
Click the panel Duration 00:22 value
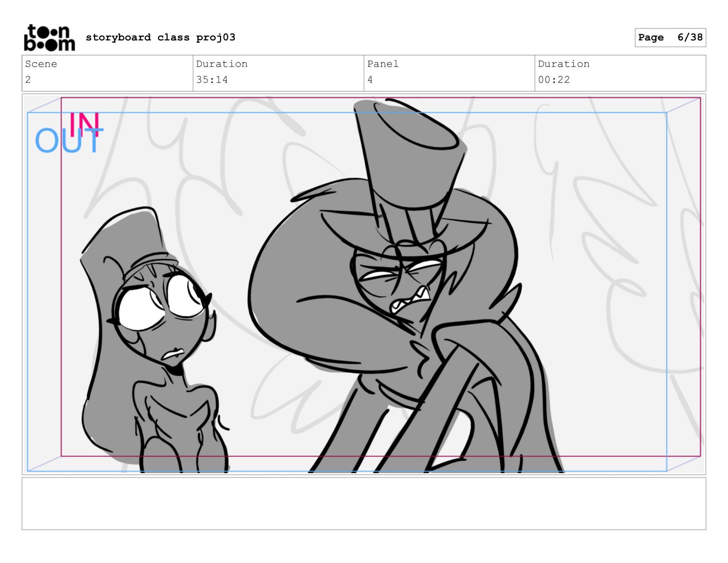pos(554,80)
